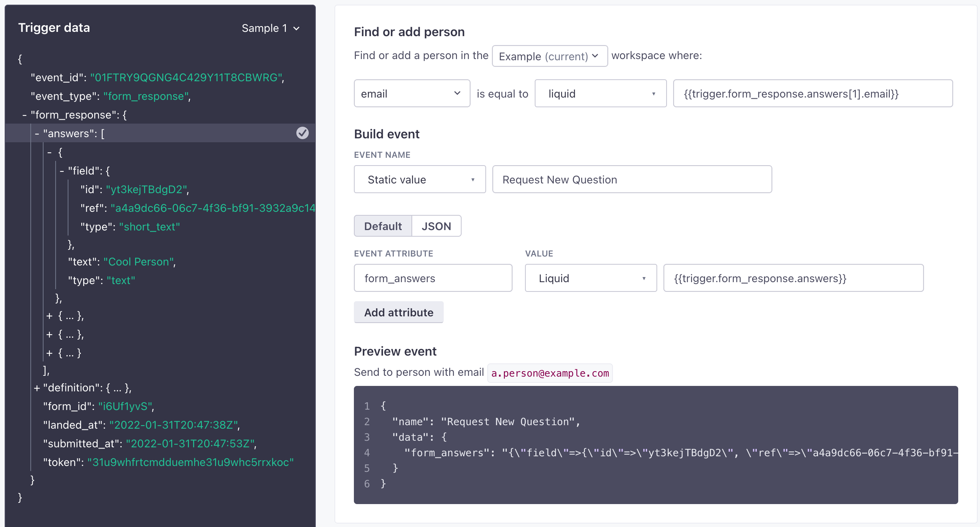Open the Static value dropdown
This screenshot has height=527, width=980.
click(x=419, y=180)
